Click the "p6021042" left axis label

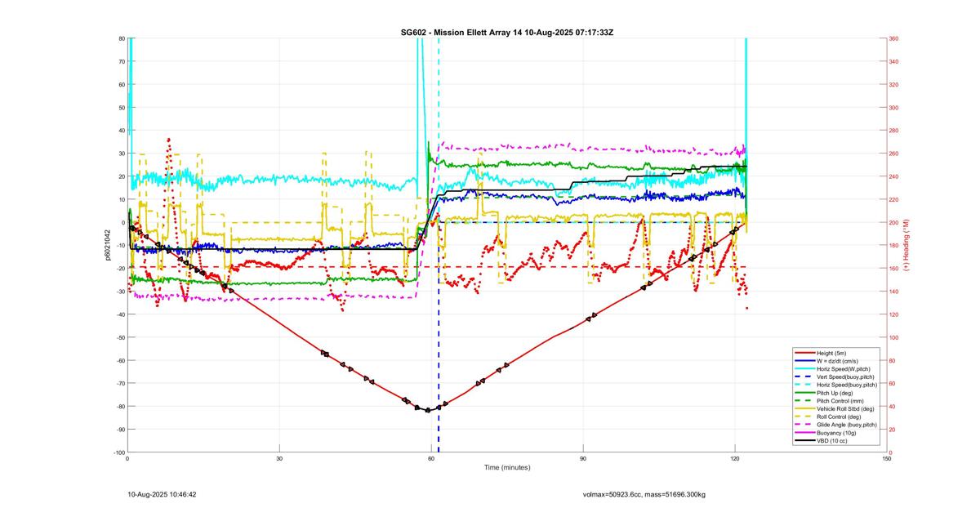point(107,245)
